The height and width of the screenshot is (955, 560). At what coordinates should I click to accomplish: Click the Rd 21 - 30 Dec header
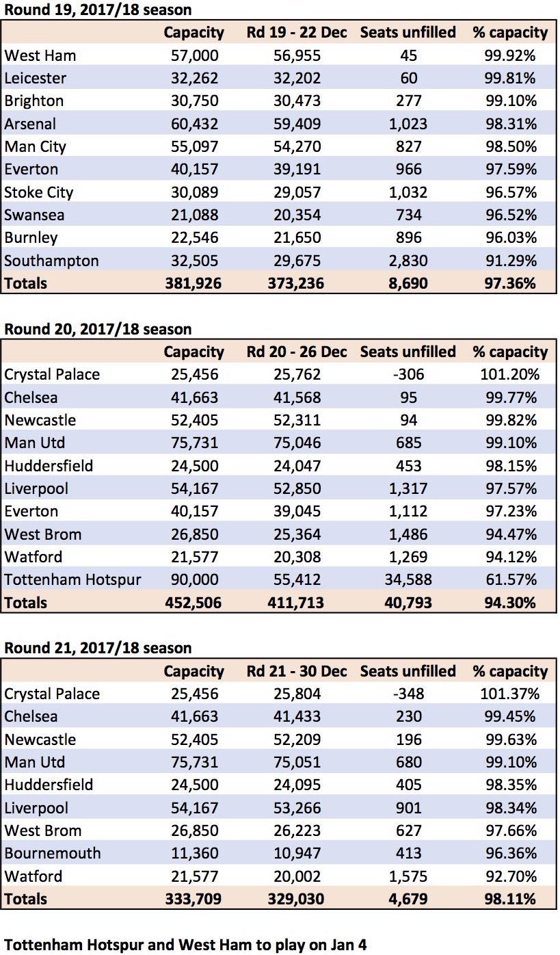[297, 671]
